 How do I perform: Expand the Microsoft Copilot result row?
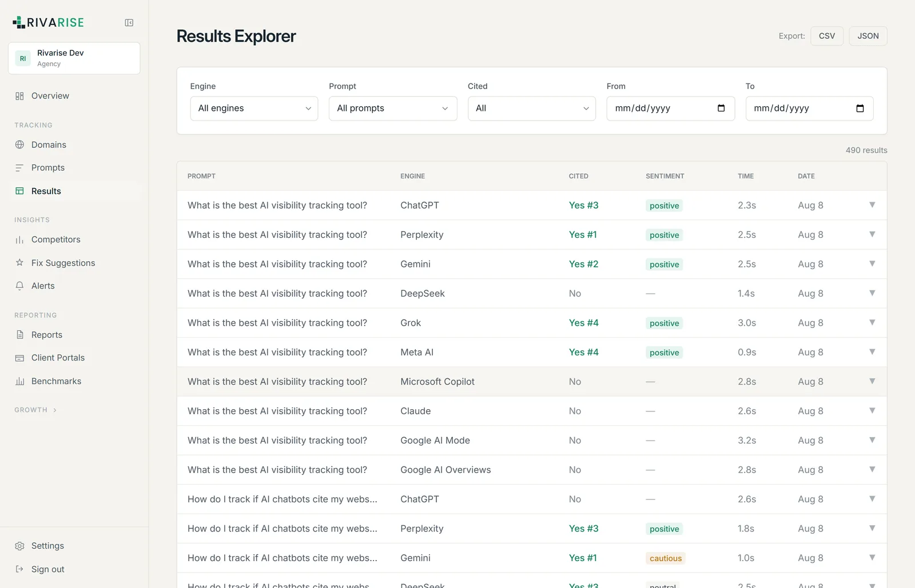coord(872,381)
